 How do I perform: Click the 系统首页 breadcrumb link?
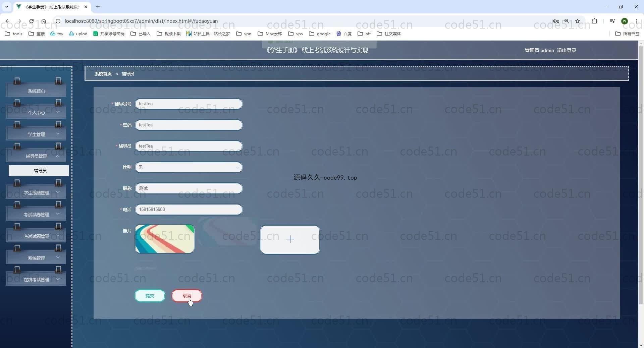coord(103,74)
